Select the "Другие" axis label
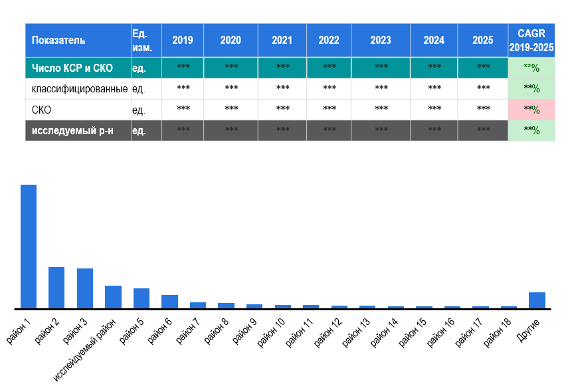Image resolution: width=570 pixels, height=392 pixels. pyautogui.click(x=528, y=330)
